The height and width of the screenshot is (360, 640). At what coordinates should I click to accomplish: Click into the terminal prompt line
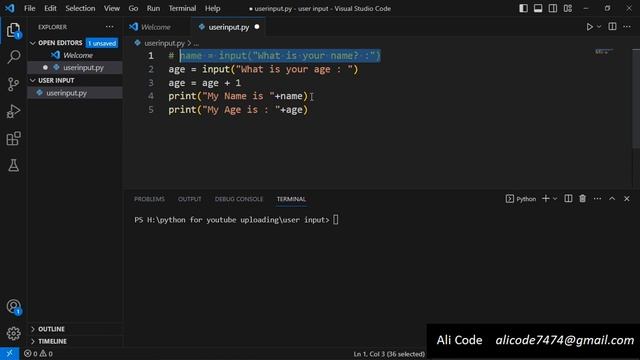pyautogui.click(x=236, y=220)
